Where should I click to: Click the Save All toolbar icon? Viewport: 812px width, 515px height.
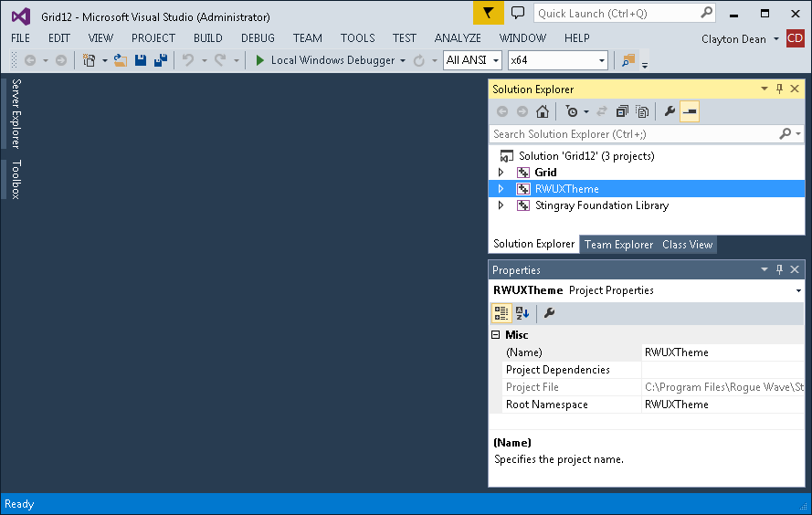coord(161,60)
